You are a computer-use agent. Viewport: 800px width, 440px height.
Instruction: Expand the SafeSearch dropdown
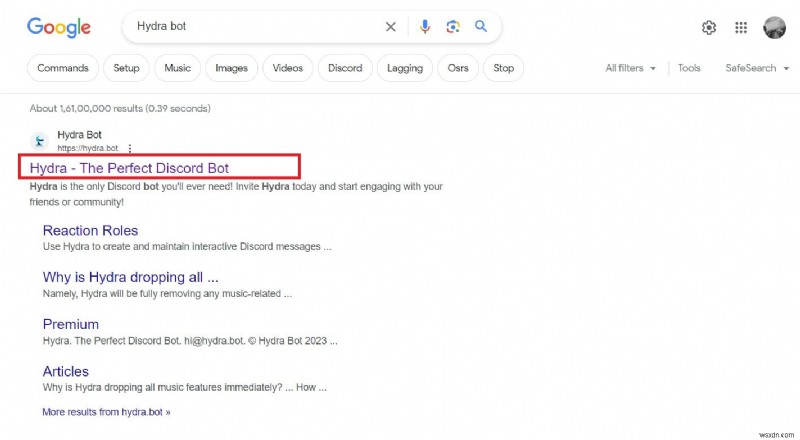(757, 68)
